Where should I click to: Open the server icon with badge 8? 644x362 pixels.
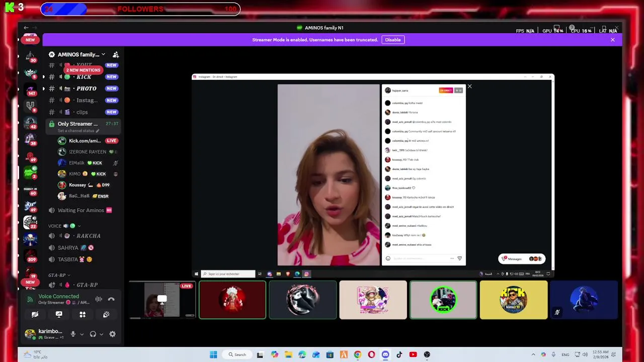[30, 106]
